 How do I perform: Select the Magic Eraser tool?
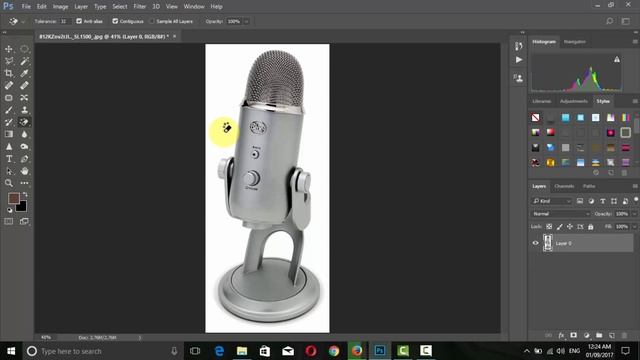24,122
